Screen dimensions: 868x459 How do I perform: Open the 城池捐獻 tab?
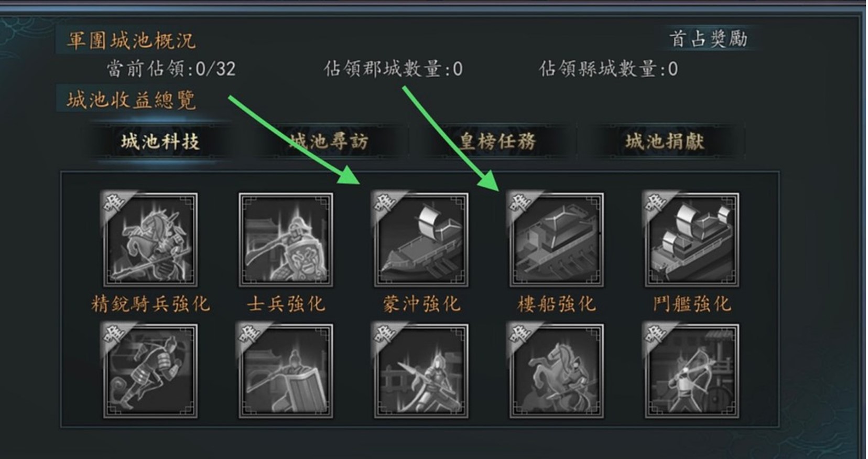tap(665, 141)
